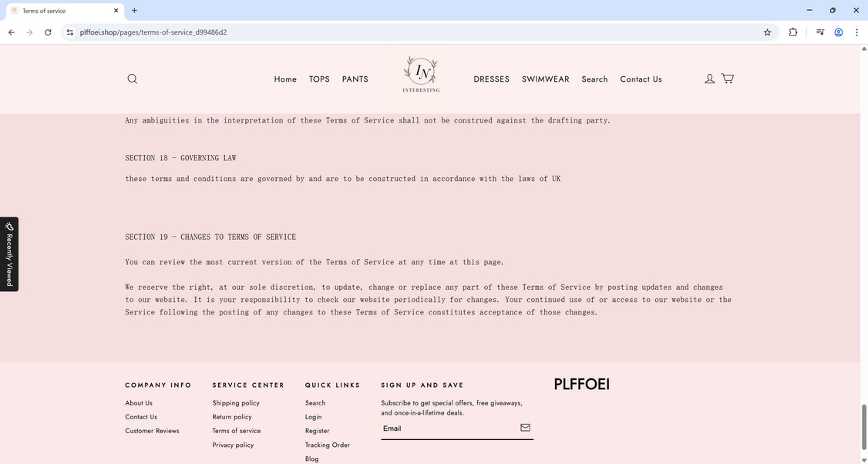Image resolution: width=868 pixels, height=464 pixels.
Task: Submit email with the envelope icon
Action: (x=525, y=428)
